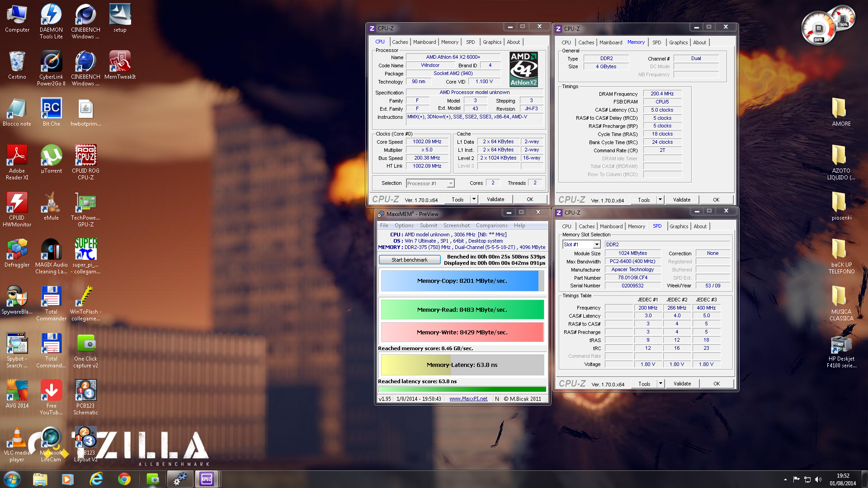This screenshot has width=868, height=488.
Task: Click Validate in the SPD tab window
Action: [682, 384]
